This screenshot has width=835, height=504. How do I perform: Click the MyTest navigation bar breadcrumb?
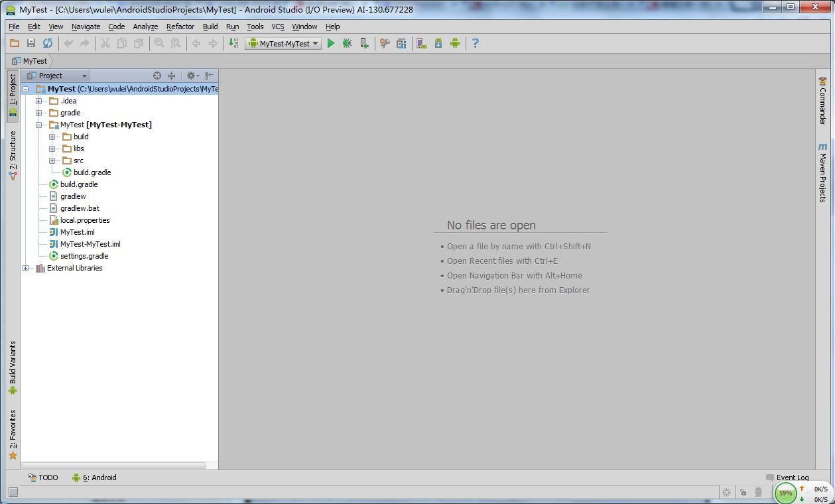point(31,61)
